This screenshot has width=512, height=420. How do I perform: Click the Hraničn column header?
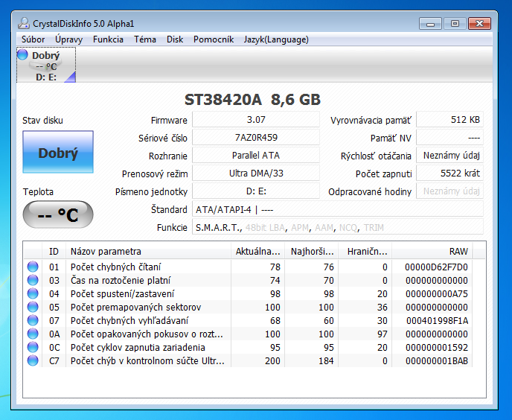(365, 251)
